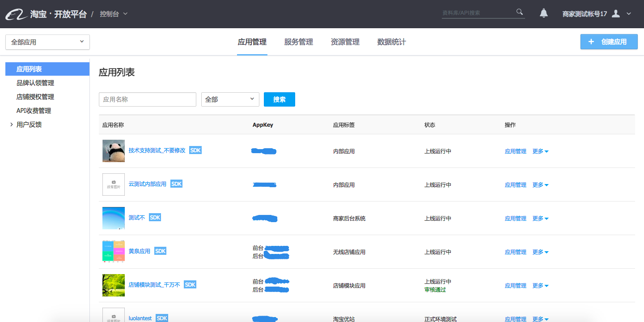The height and width of the screenshot is (322, 644).
Task: Click SDK badge for luolantest
Action: coord(162,318)
